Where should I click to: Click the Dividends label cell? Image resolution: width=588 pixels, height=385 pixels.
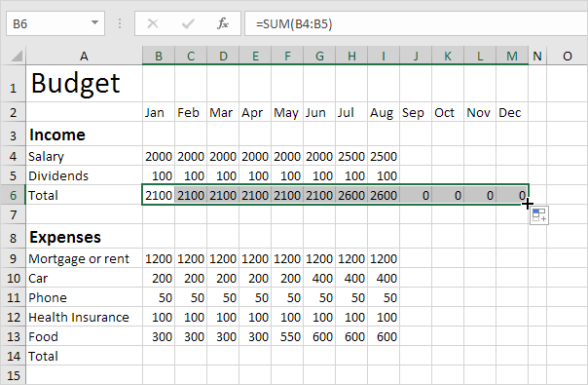84,175
